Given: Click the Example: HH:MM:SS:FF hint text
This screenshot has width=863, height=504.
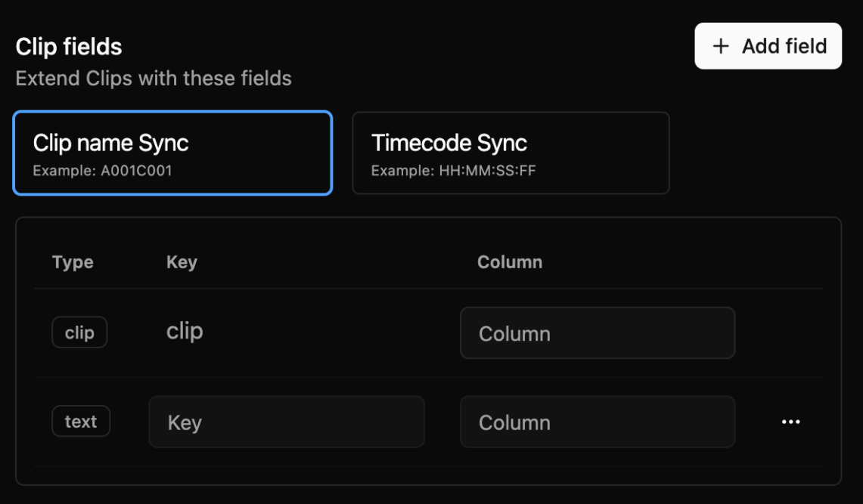Looking at the screenshot, I should [453, 171].
